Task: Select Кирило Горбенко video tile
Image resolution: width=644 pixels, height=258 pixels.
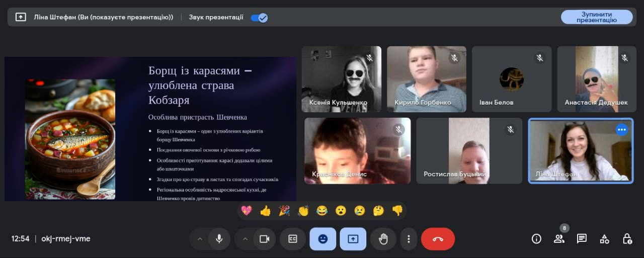Action: 426,79
